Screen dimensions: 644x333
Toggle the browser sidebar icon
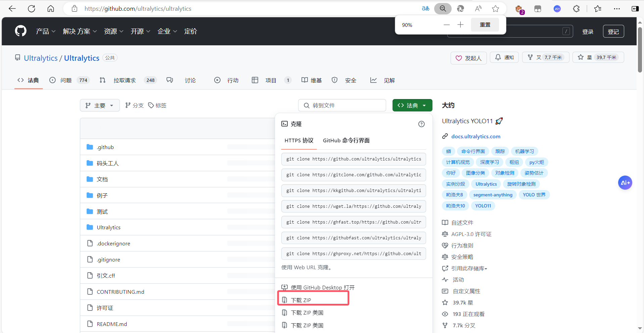coord(635,9)
